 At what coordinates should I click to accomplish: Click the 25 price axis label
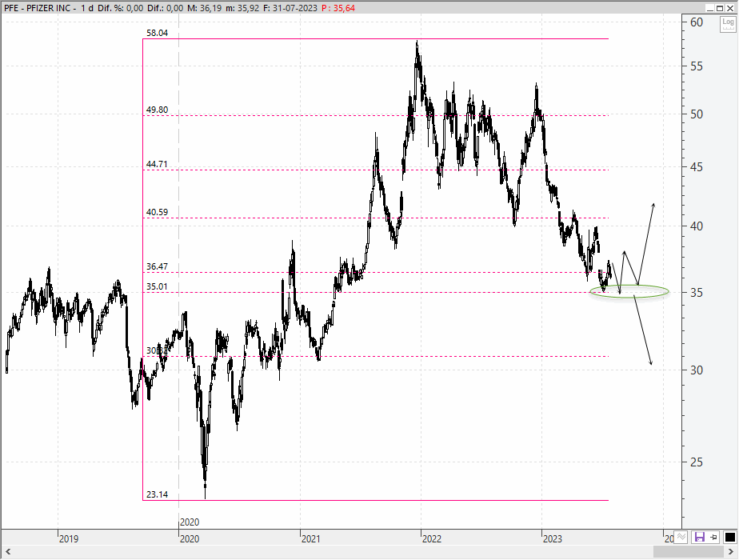click(697, 462)
